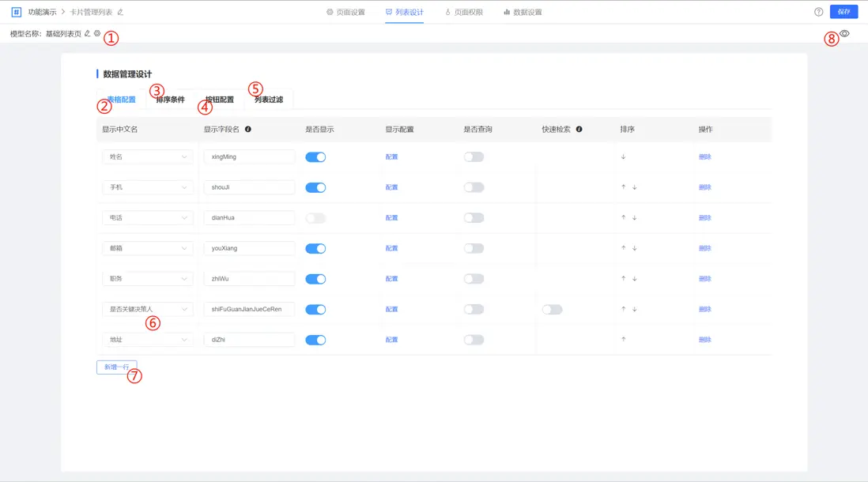
Task: Enable 是否查询 for the 姓名 row
Action: tap(474, 157)
